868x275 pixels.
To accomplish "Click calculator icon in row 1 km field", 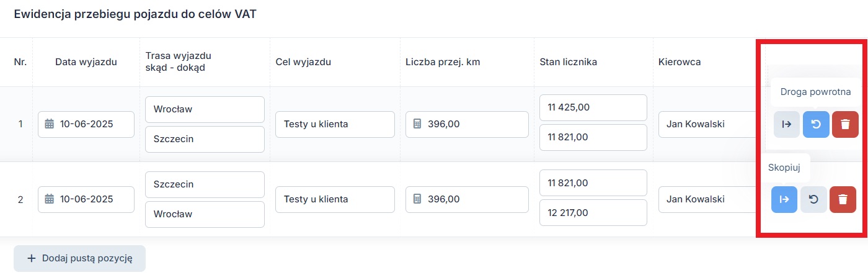I will point(417,124).
